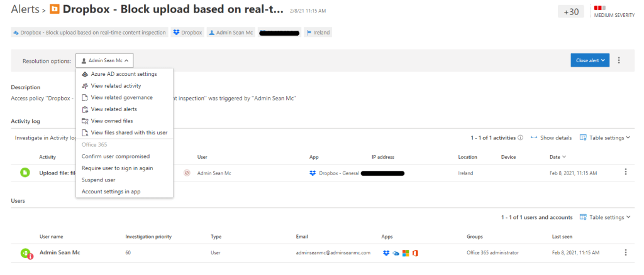Collapse the Admin Sean Mc resolution dropdown

coord(105,61)
